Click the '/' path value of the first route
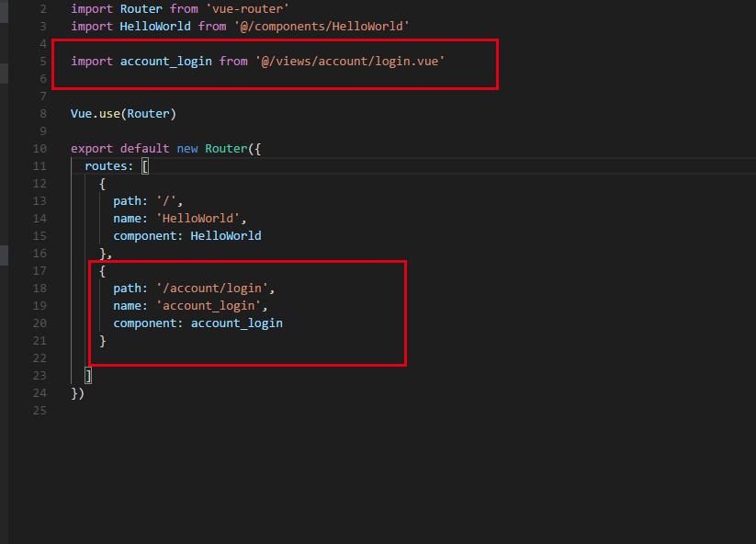This screenshot has height=544, width=756. [x=173, y=201]
